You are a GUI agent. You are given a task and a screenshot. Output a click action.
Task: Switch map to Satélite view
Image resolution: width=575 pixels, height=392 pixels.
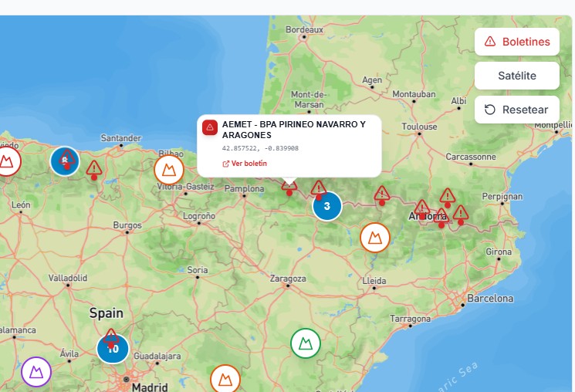coord(516,76)
